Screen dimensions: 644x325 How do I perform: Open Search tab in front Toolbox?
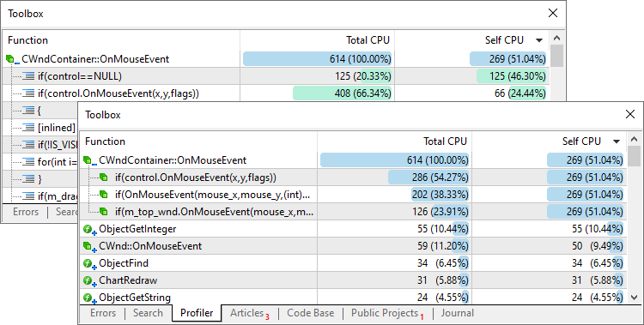148,313
